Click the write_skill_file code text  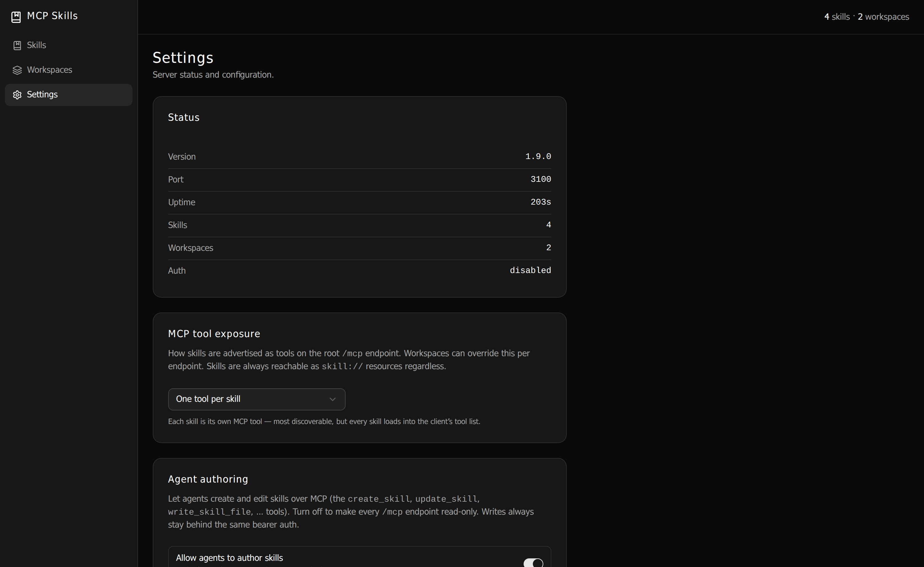click(209, 512)
